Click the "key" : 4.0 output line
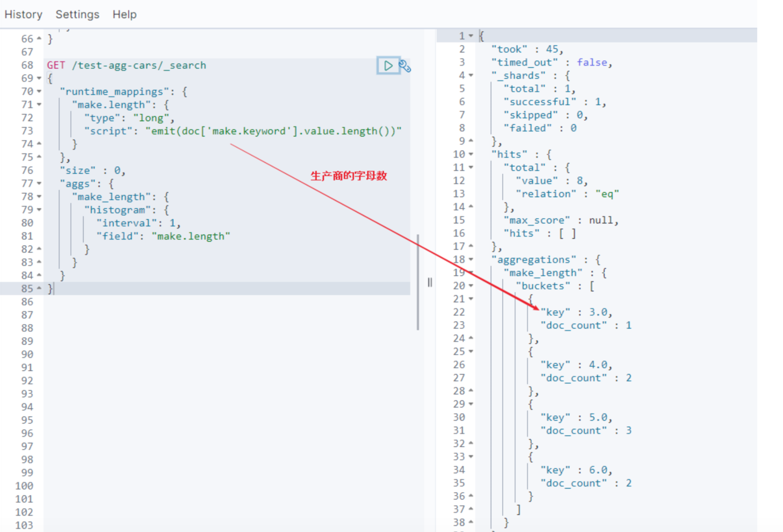The height and width of the screenshot is (532, 783). (576, 365)
